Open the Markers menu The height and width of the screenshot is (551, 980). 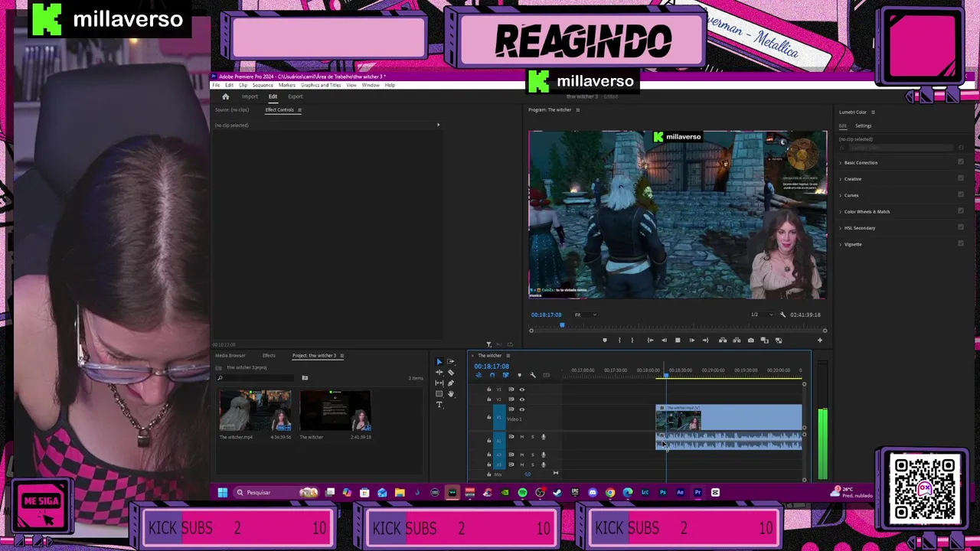(x=287, y=85)
